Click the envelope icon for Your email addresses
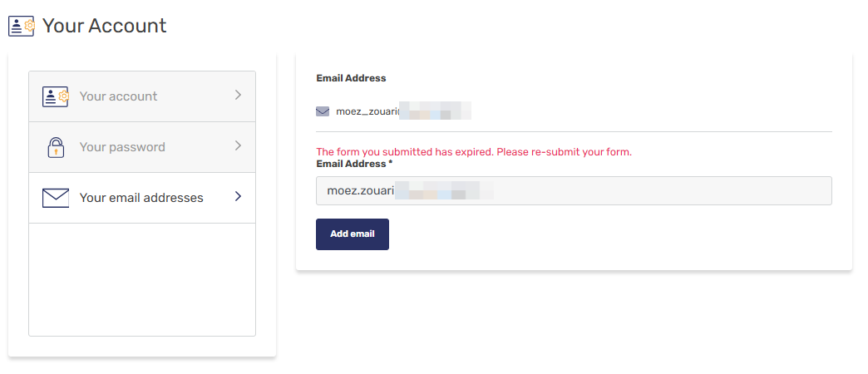 pyautogui.click(x=55, y=198)
